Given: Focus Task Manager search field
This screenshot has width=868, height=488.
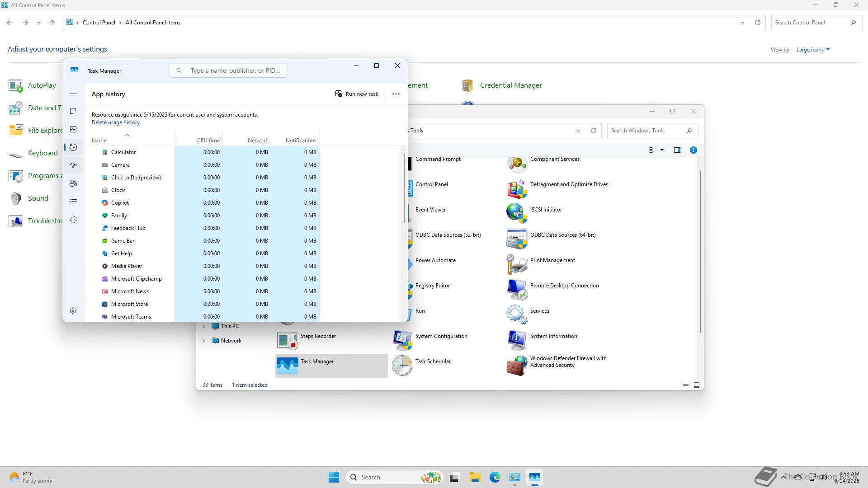Looking at the screenshot, I should pyautogui.click(x=235, y=70).
